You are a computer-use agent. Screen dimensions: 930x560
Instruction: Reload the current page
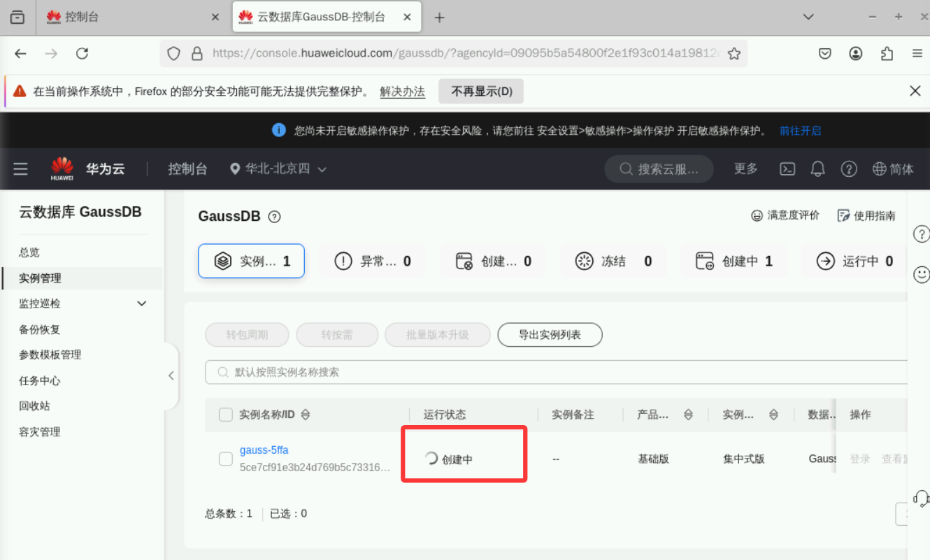coord(82,54)
